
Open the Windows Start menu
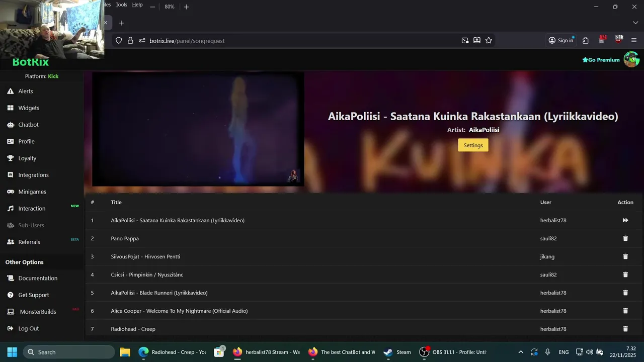(x=12, y=352)
